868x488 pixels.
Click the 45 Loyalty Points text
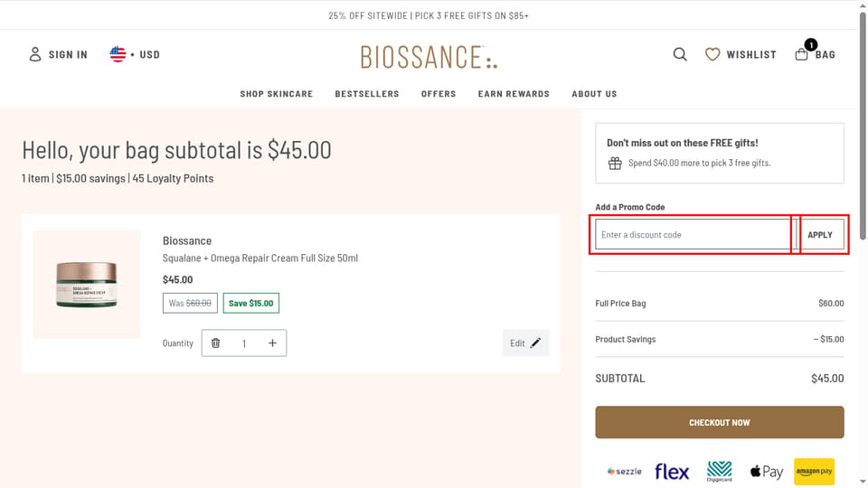[173, 178]
